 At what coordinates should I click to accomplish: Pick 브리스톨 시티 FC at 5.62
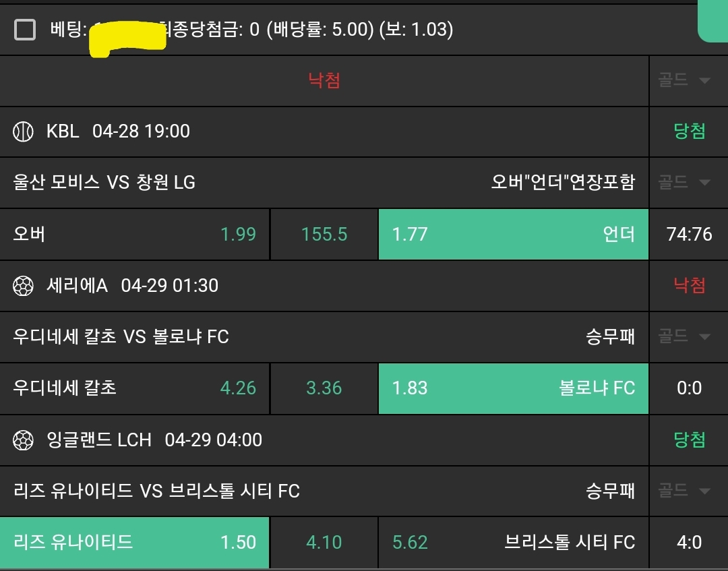point(513,542)
